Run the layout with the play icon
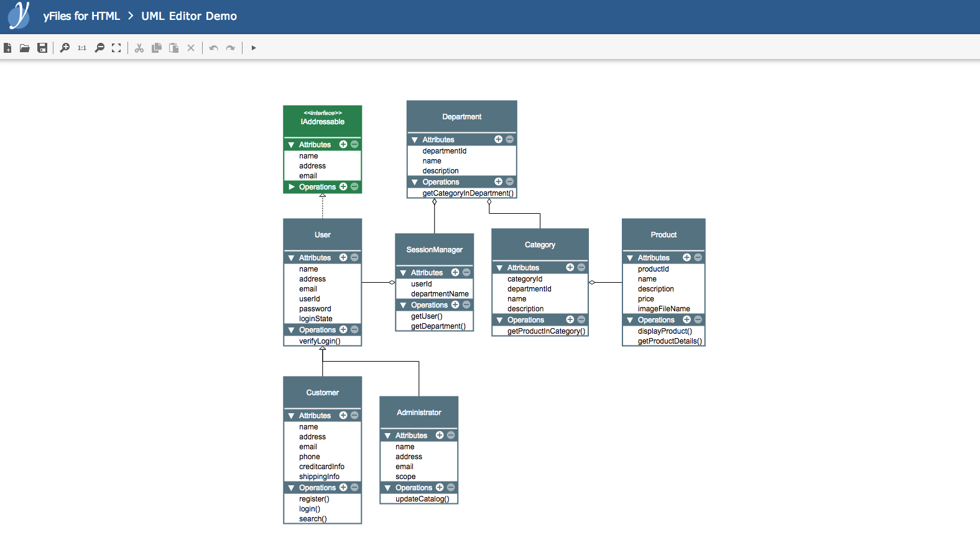Viewport: 980px width, 540px height. coord(254,48)
